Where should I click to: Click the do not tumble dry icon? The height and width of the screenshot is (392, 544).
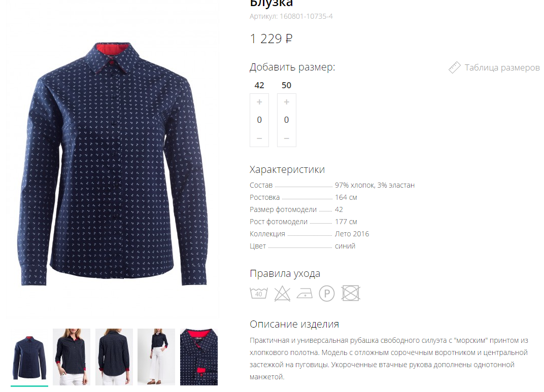(x=351, y=293)
